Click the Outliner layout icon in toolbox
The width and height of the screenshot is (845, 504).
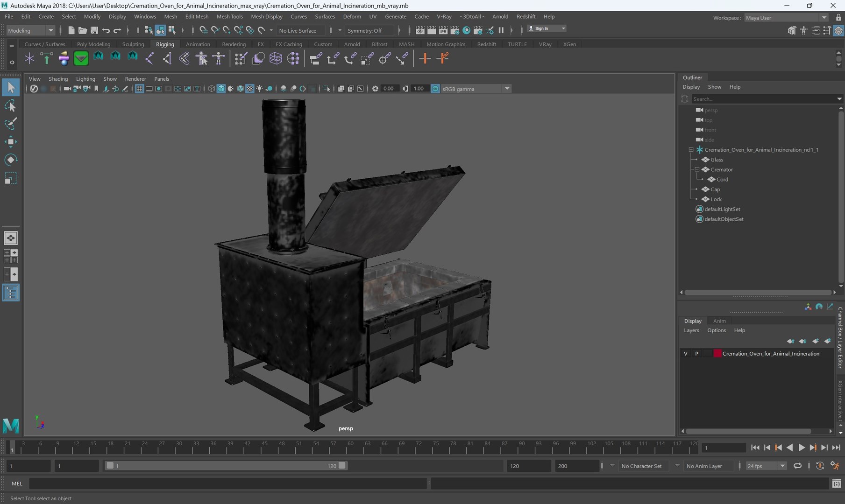pos(11,293)
